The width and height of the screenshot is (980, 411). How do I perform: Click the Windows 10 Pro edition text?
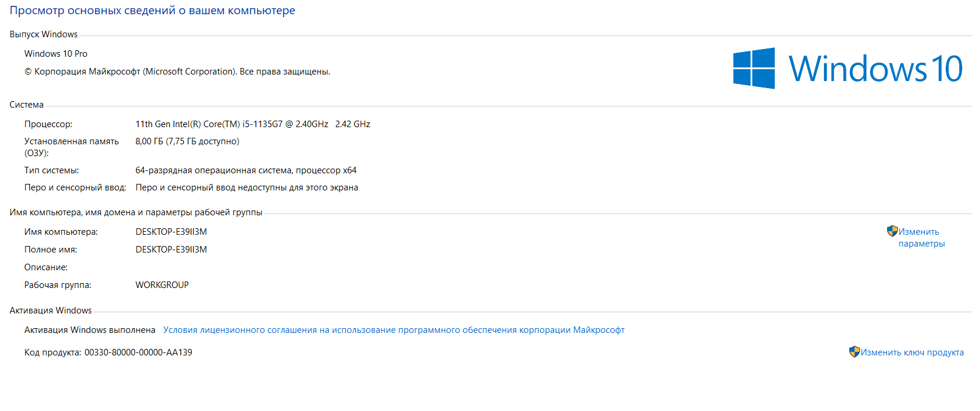[56, 54]
